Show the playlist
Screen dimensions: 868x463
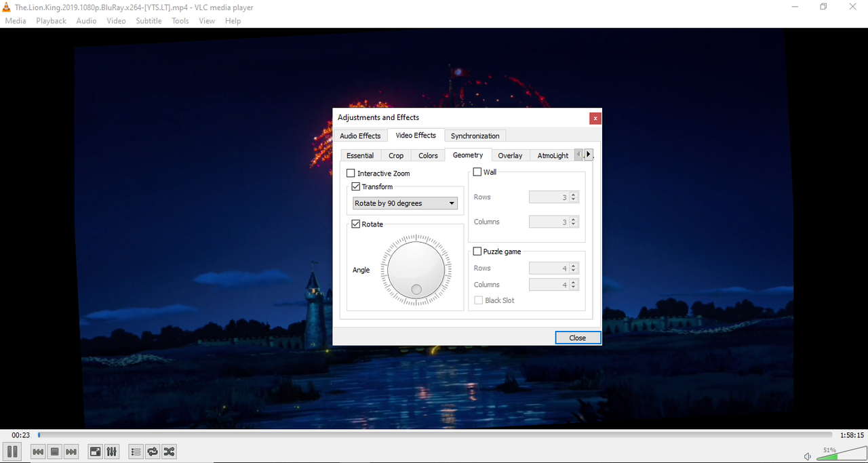click(x=136, y=451)
